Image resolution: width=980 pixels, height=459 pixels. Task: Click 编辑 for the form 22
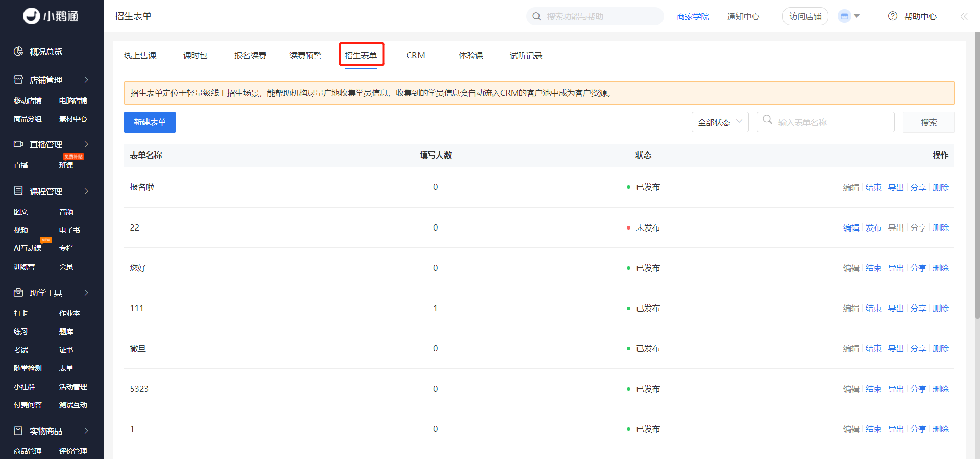tap(851, 227)
